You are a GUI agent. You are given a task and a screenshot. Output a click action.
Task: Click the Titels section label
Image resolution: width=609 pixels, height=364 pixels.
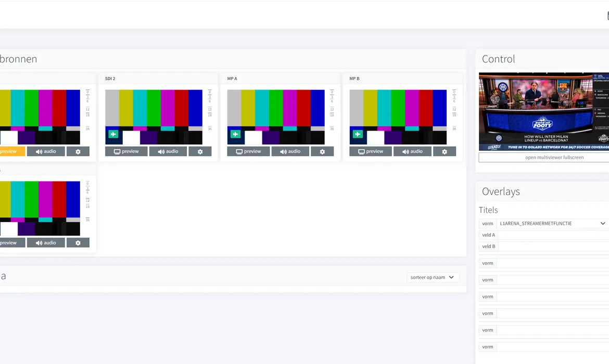pyautogui.click(x=488, y=210)
